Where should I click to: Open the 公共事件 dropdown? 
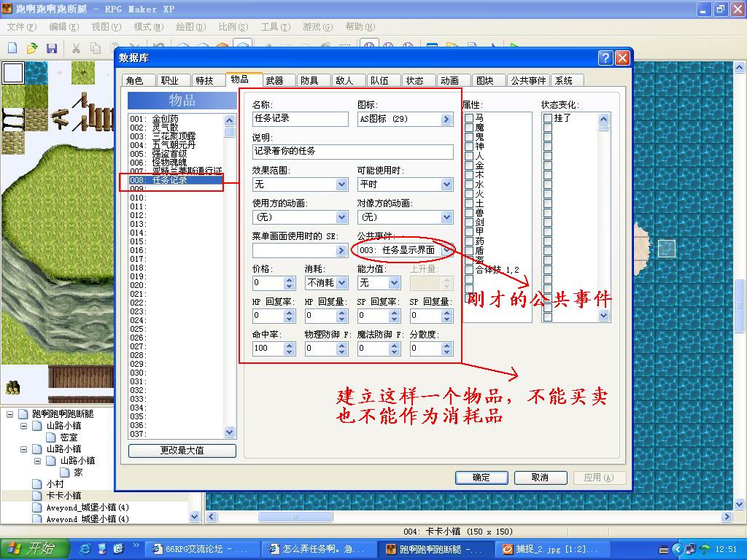pyautogui.click(x=446, y=251)
